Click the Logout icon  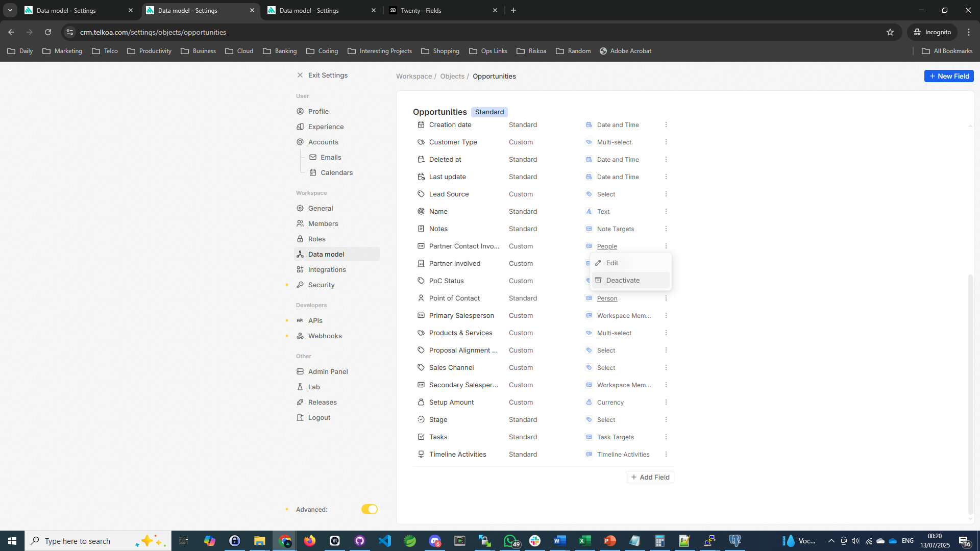pos(300,417)
